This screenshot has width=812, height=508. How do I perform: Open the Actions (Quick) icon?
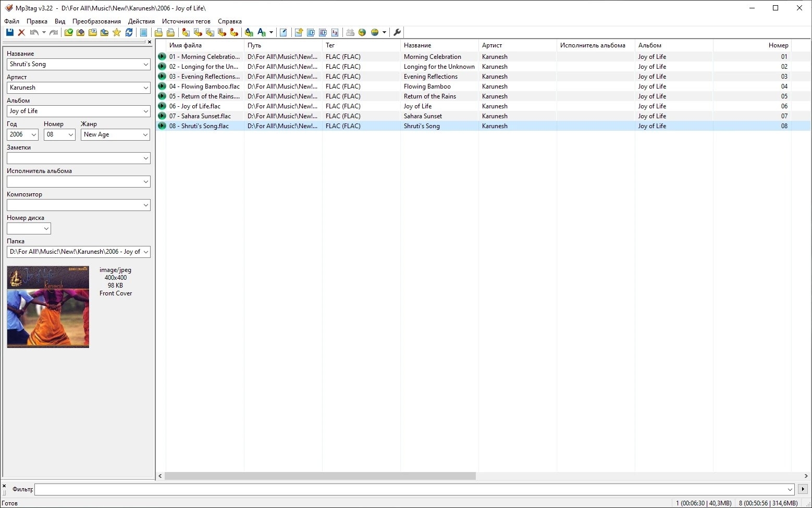262,32
